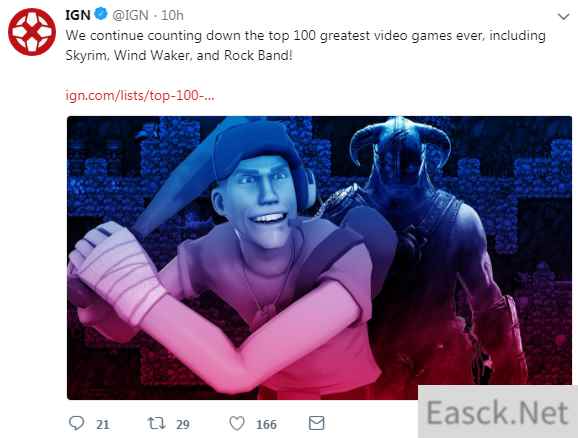Click the Easck.Net watermark
The image size is (578, 438).
pos(498,412)
